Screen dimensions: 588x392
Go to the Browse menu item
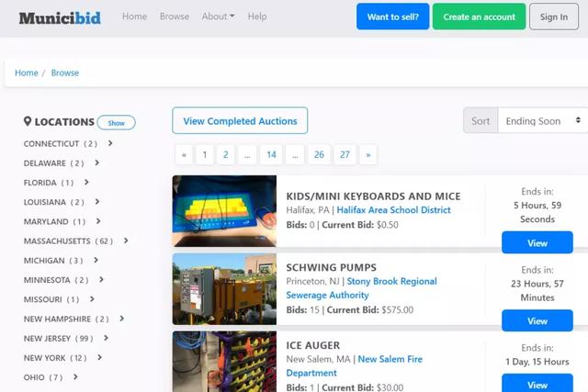tap(174, 17)
